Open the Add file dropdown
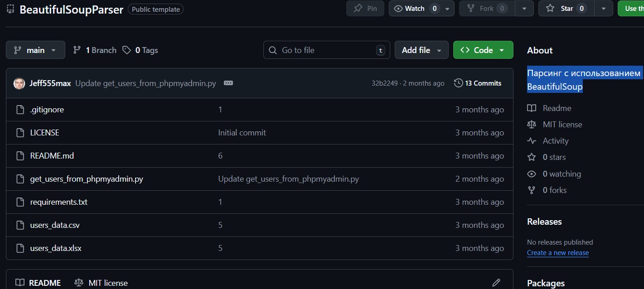This screenshot has height=289, width=644. (421, 50)
